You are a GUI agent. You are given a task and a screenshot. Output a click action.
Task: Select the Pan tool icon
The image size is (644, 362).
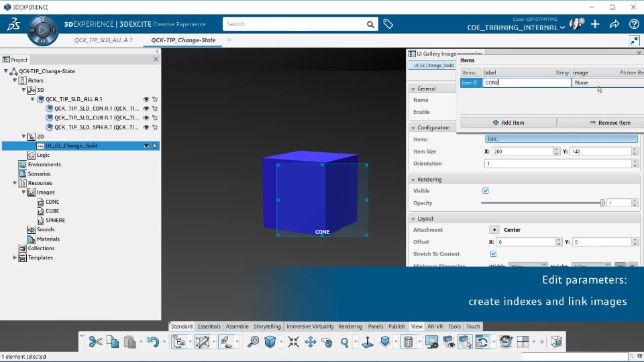[x=311, y=342]
